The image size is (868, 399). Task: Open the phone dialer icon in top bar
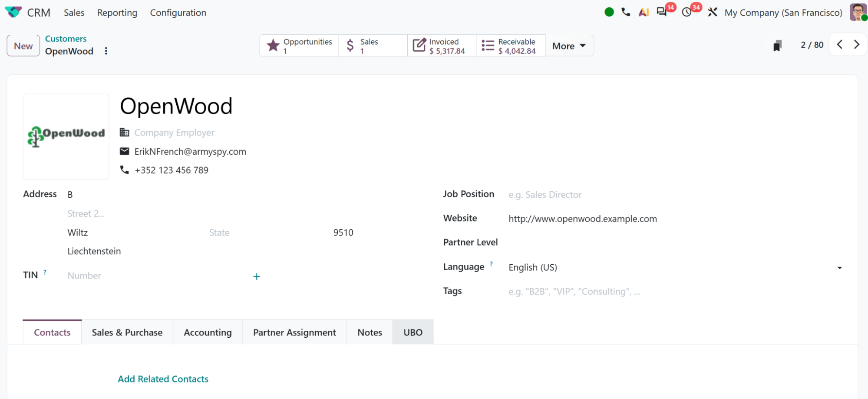pos(626,12)
